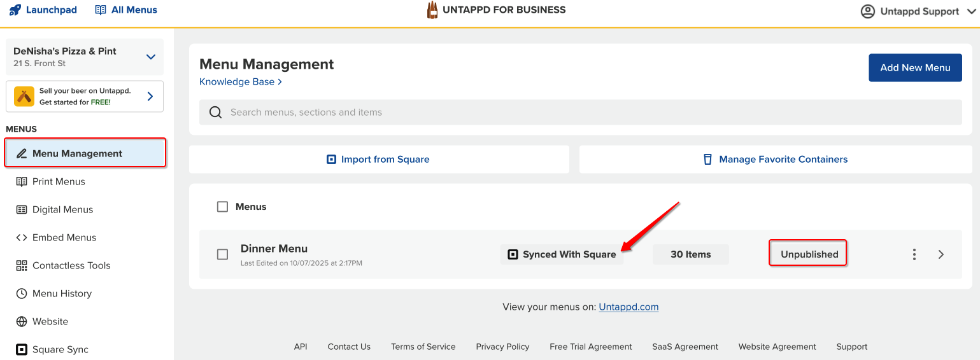The height and width of the screenshot is (360, 980).
Task: Expand Dinner Menu with right chevron
Action: [941, 254]
